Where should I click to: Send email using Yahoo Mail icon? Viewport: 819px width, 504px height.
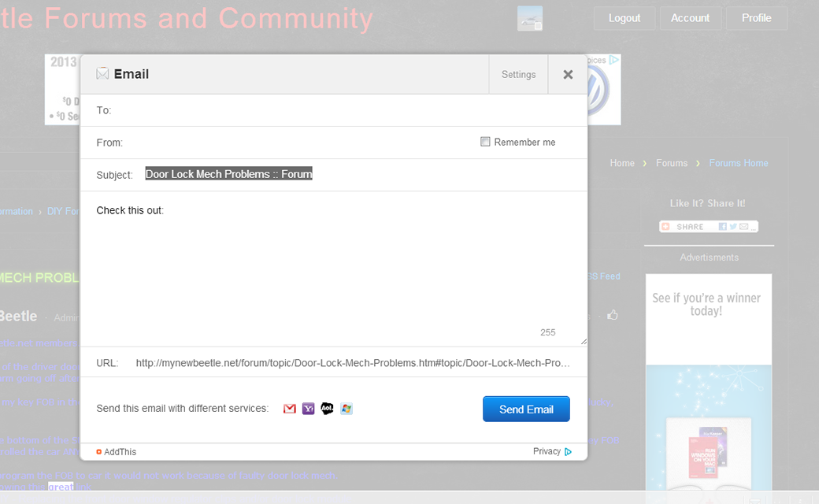(x=308, y=409)
